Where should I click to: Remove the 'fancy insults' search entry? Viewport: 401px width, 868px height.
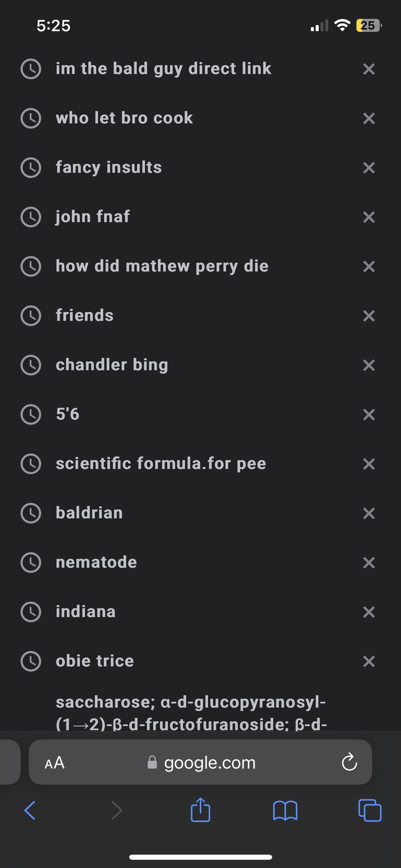(x=369, y=168)
